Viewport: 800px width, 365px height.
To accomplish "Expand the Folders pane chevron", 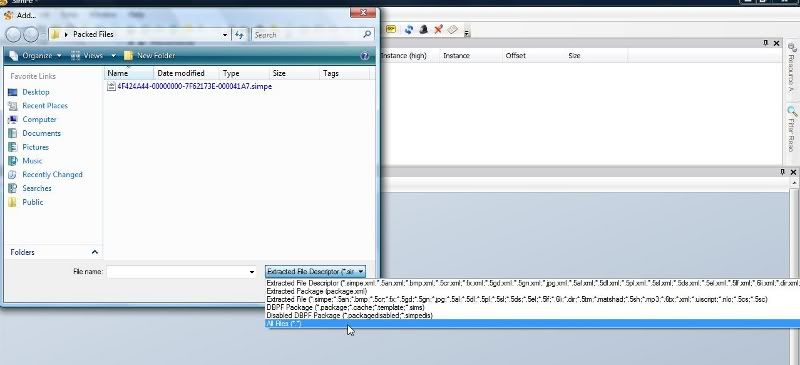I will point(94,252).
